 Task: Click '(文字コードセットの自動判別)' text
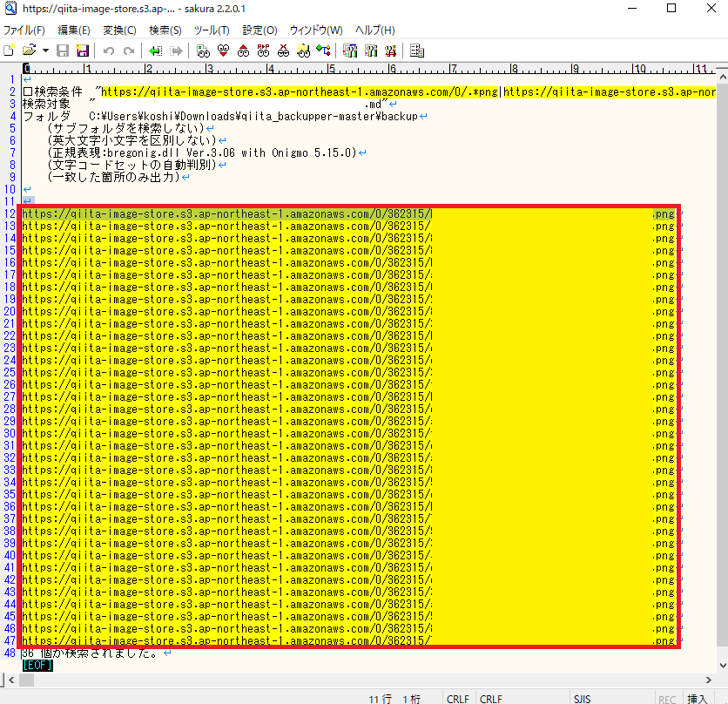[131, 165]
